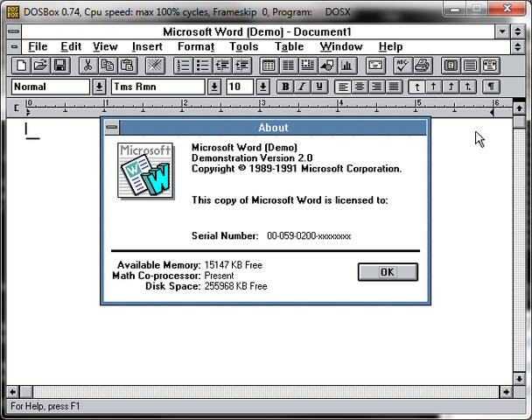Viewport: 532px width, 420px height.
Task: Click the document restore arrows button
Action: click(518, 47)
